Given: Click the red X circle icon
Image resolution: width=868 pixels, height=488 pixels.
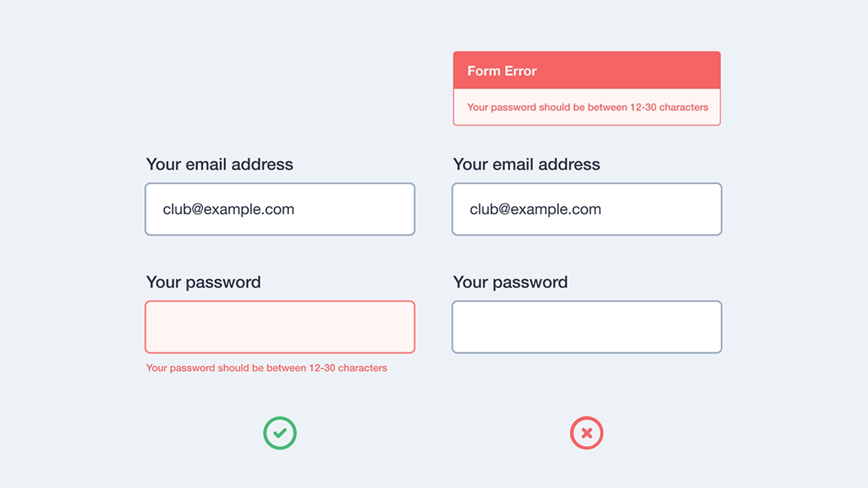Looking at the screenshot, I should (x=587, y=433).
